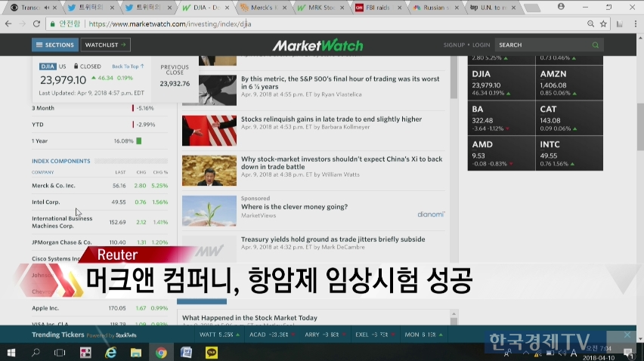
Task: Click the Signup link in header
Action: pos(454,45)
